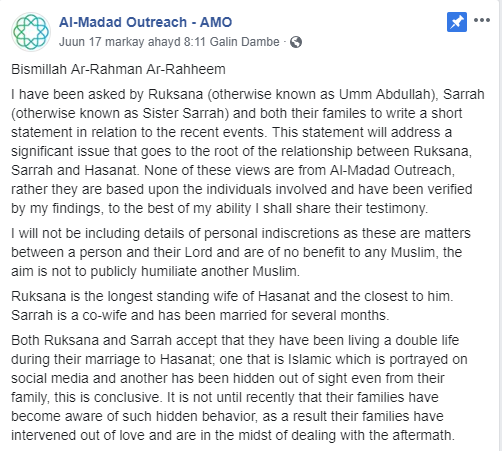Click the words 'Umm Abdullah' in the post
Screen dimensions: 502x451
pos(385,94)
